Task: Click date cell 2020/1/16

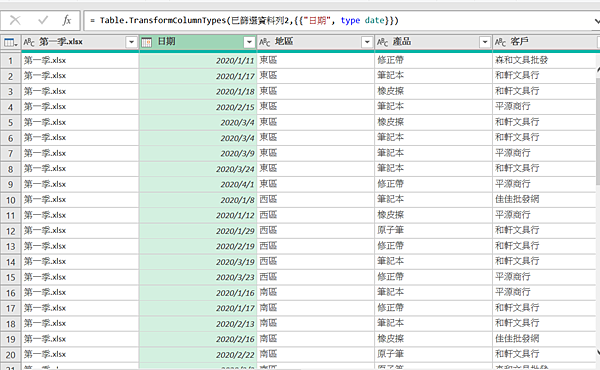Action: coord(198,293)
